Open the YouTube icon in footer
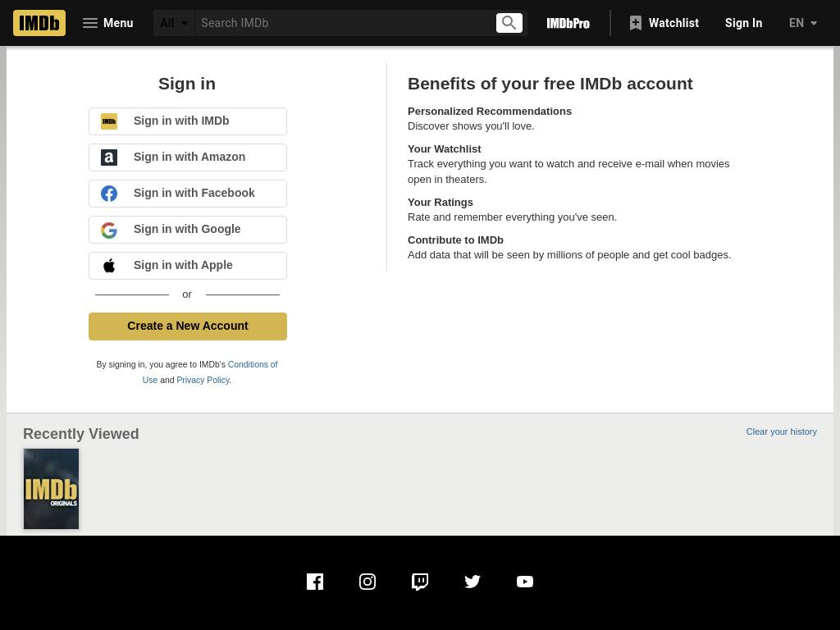The width and height of the screenshot is (840, 630). click(525, 582)
